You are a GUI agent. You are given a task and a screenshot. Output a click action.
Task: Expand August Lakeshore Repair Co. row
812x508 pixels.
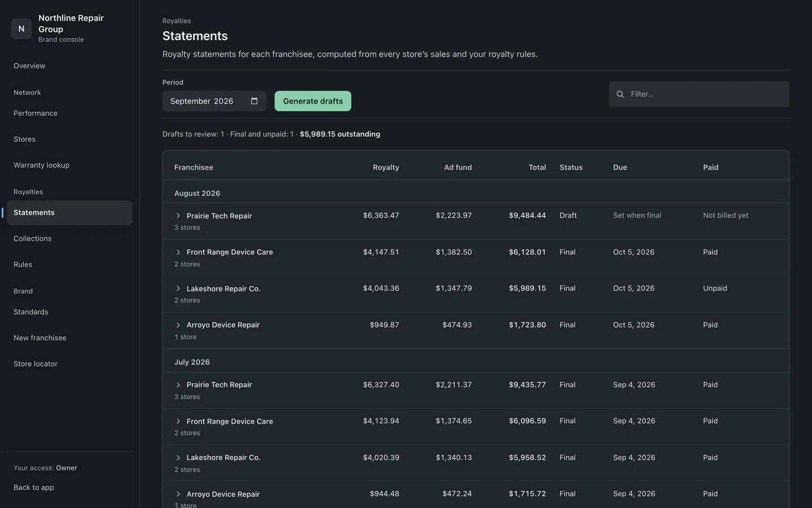tap(178, 288)
